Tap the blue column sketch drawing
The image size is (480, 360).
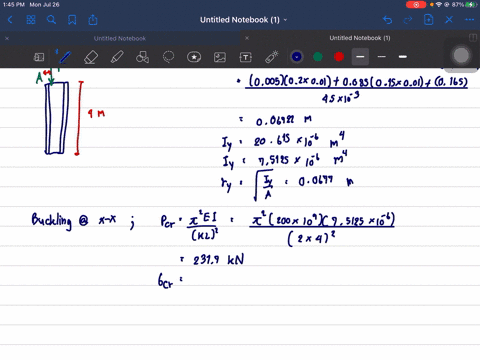pyautogui.click(x=57, y=118)
